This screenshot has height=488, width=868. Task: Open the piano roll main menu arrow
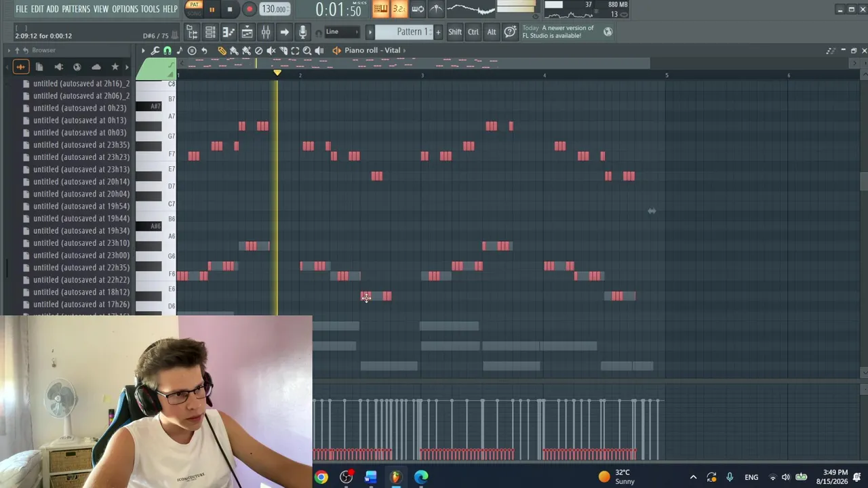point(143,50)
